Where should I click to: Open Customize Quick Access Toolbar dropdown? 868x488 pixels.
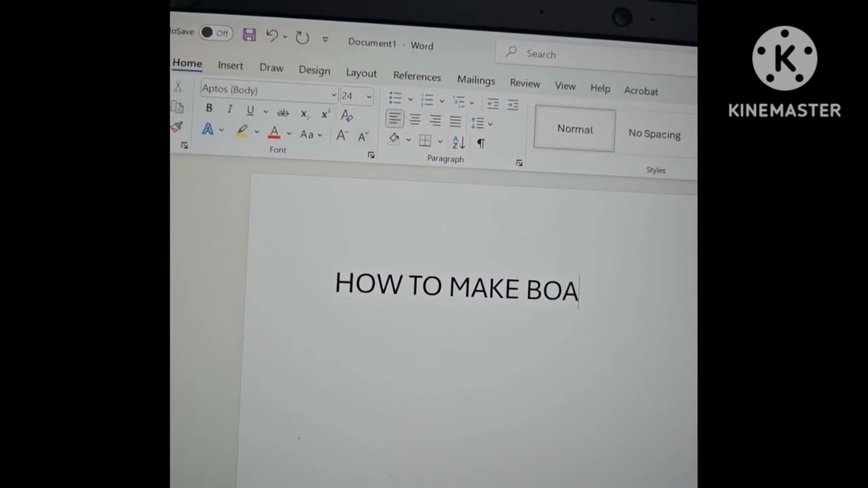pyautogui.click(x=325, y=39)
